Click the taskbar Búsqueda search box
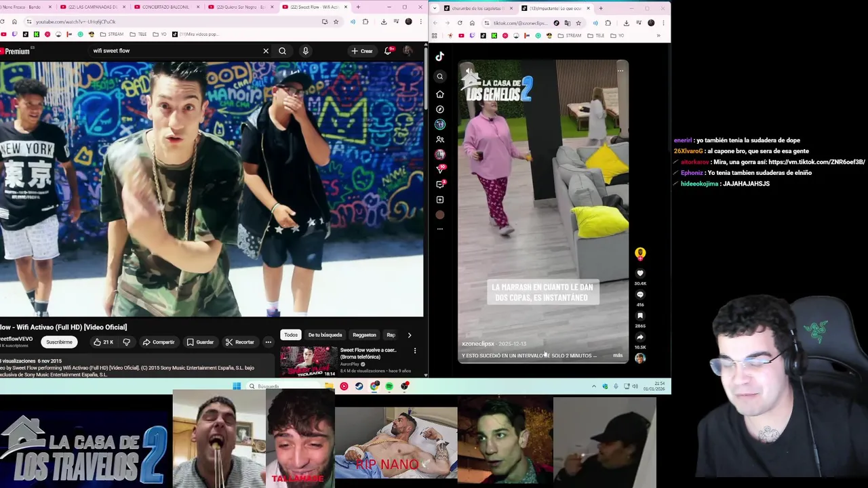Viewport: 868px width, 488px height. point(281,386)
